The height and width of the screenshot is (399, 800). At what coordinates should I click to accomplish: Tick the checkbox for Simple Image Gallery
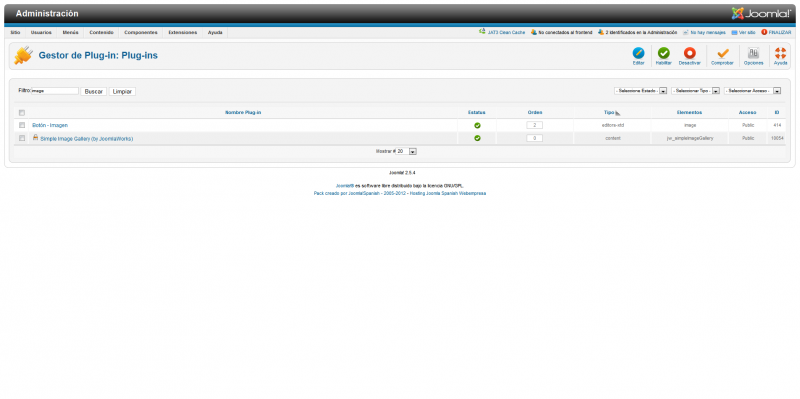tap(22, 138)
